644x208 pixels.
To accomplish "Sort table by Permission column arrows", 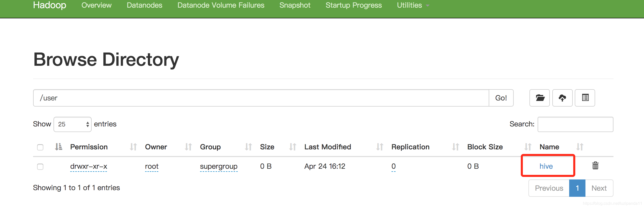I will (x=133, y=147).
